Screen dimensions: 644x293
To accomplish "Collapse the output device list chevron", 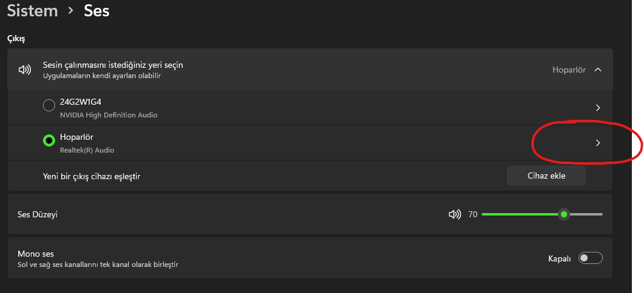I will point(598,70).
